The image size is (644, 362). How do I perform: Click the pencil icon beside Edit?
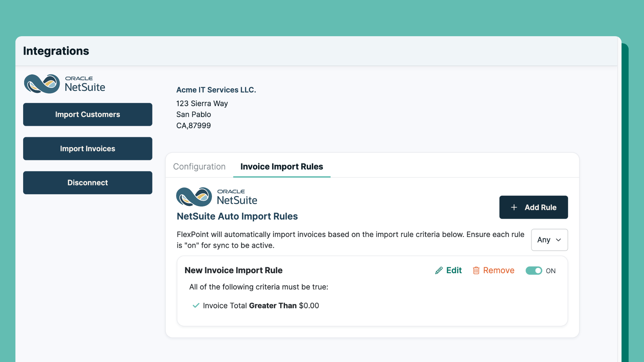[x=439, y=270]
